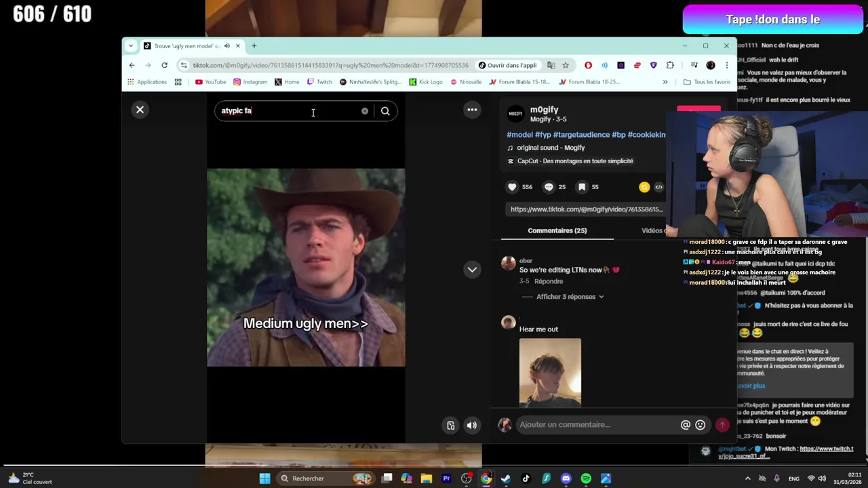Insert a mention with the @ icon
Image resolution: width=868 pixels, height=488 pixels.
pyautogui.click(x=686, y=425)
